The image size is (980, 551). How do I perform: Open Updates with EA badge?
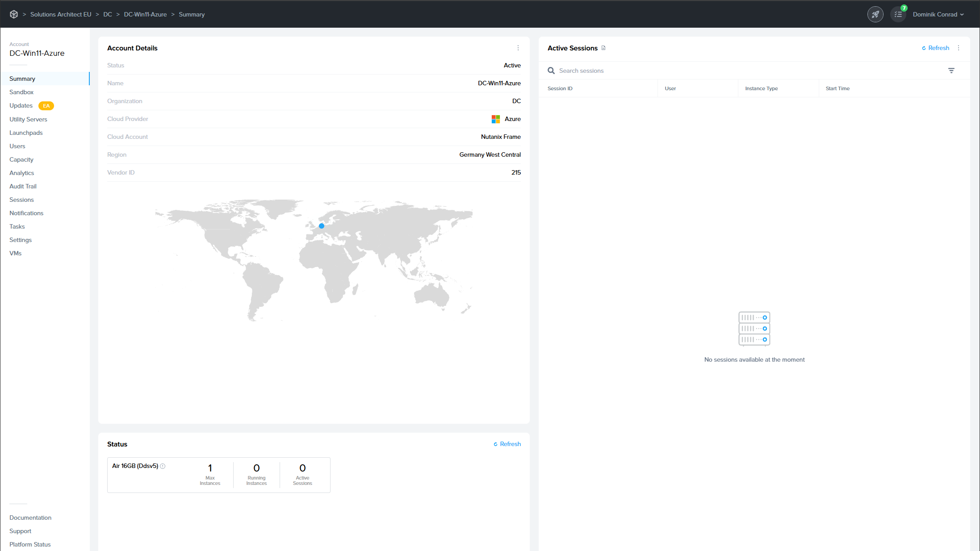[21, 105]
